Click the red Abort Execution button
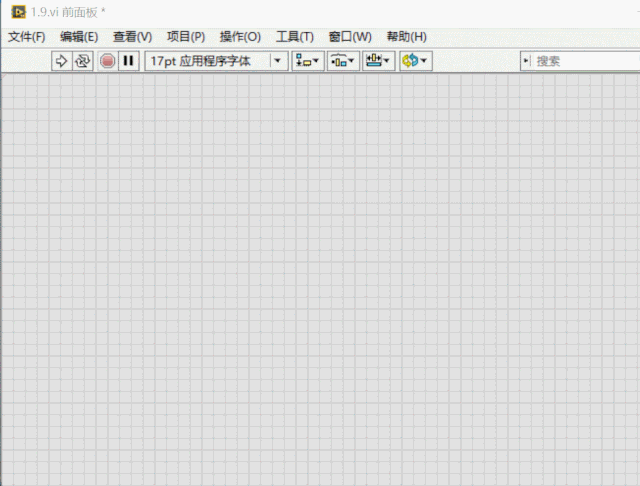640x486 pixels. pos(107,61)
